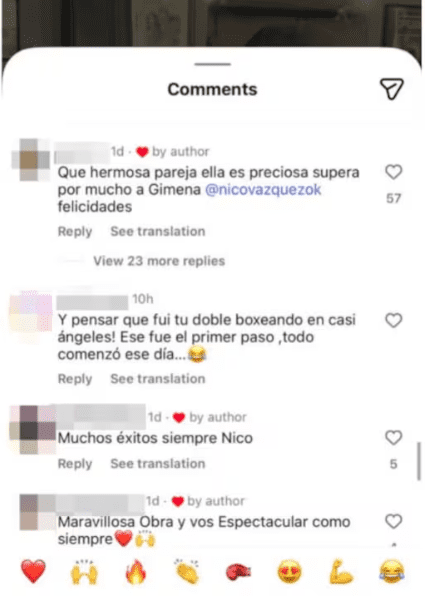This screenshot has height=596, width=425.
Task: Insert the flexed biceps emoji
Action: click(341, 571)
